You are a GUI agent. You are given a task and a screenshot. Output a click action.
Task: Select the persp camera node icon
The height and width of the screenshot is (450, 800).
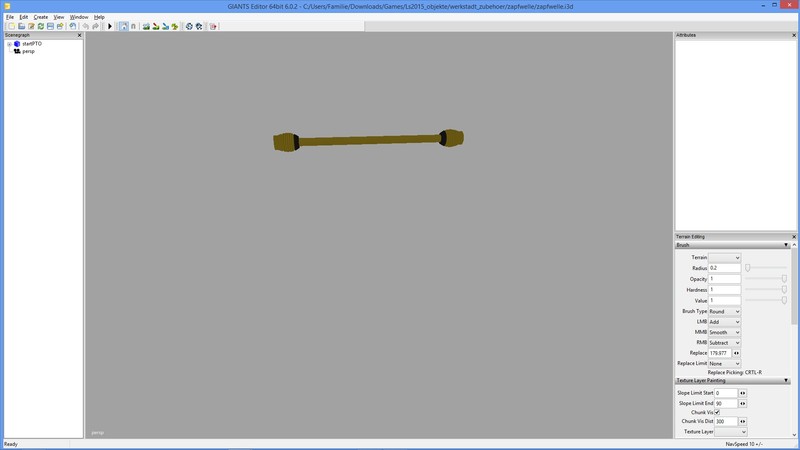point(17,51)
